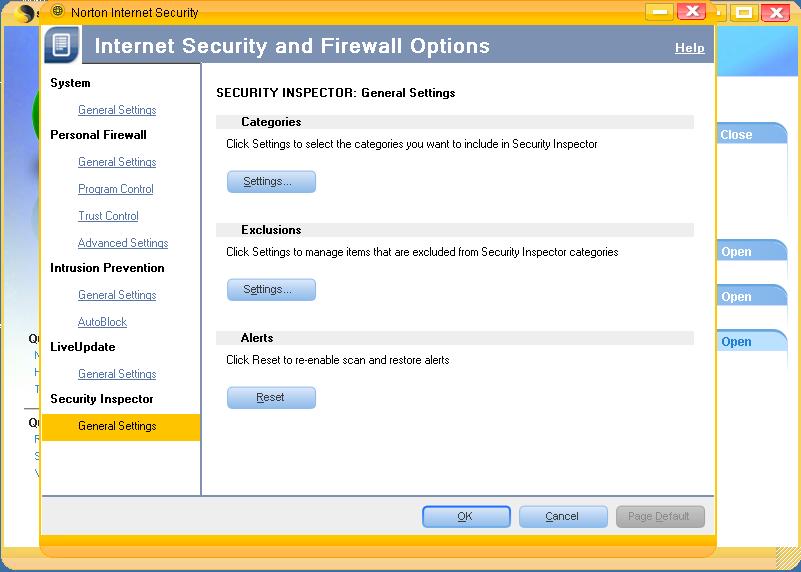This screenshot has height=572, width=801.
Task: Click the options document icon in header
Action: pos(61,44)
